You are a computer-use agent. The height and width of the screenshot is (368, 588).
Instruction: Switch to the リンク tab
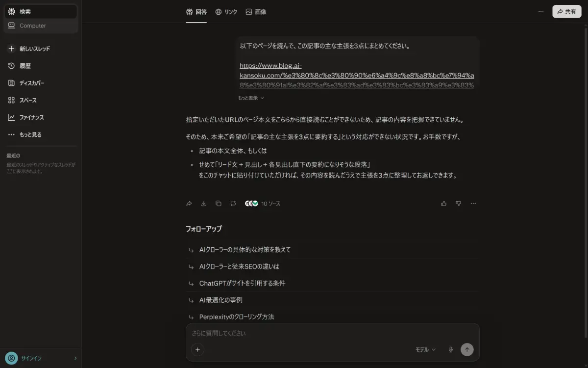tap(226, 11)
